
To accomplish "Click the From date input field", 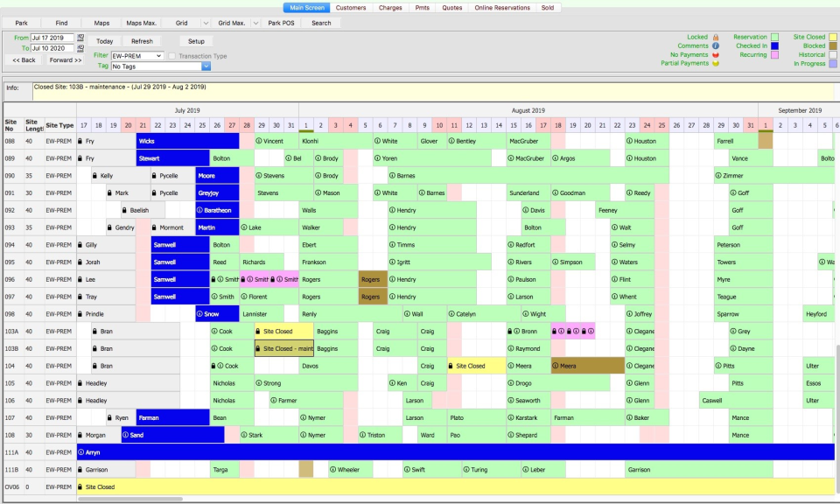I will [x=52, y=38].
